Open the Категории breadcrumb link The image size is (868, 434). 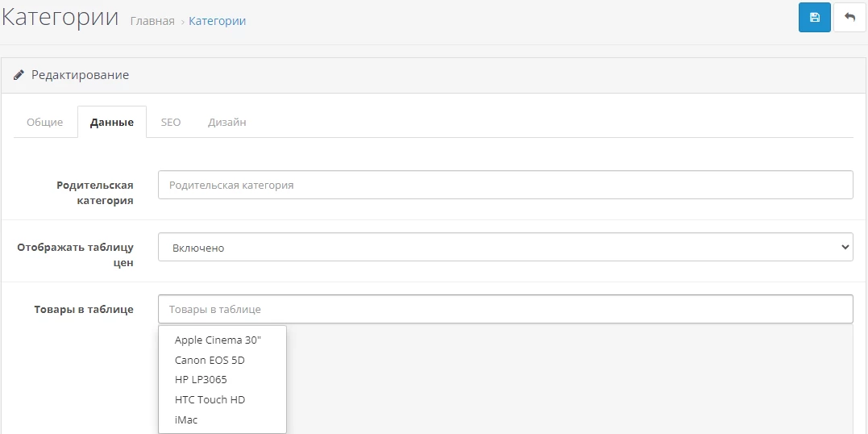click(218, 21)
